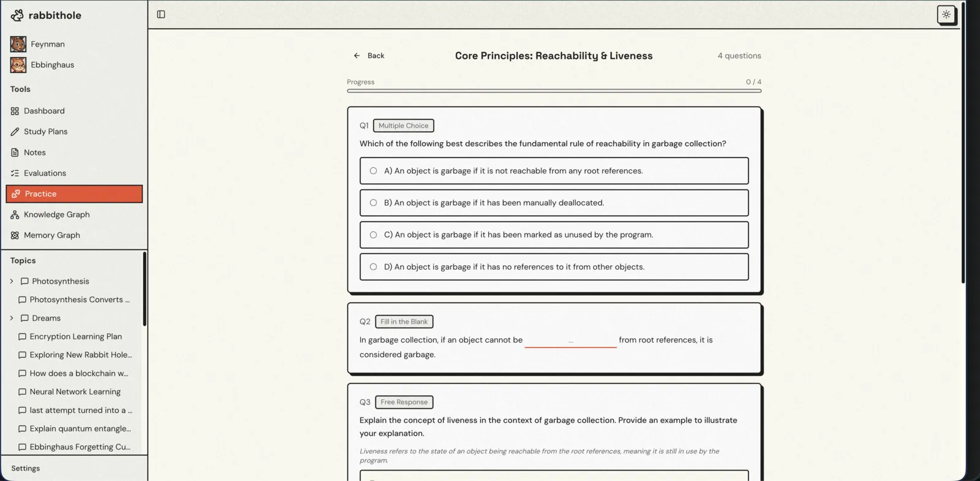
Task: Click the main page vertical scrollbar
Action: click(963, 142)
